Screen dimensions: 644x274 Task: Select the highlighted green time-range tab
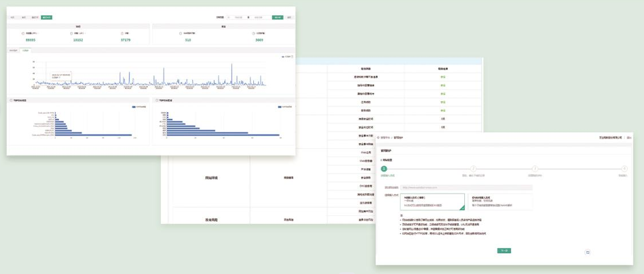(46, 18)
